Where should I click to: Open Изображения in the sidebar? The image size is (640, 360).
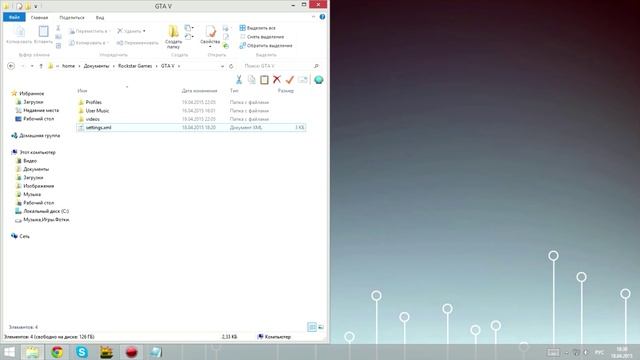click(x=38, y=186)
